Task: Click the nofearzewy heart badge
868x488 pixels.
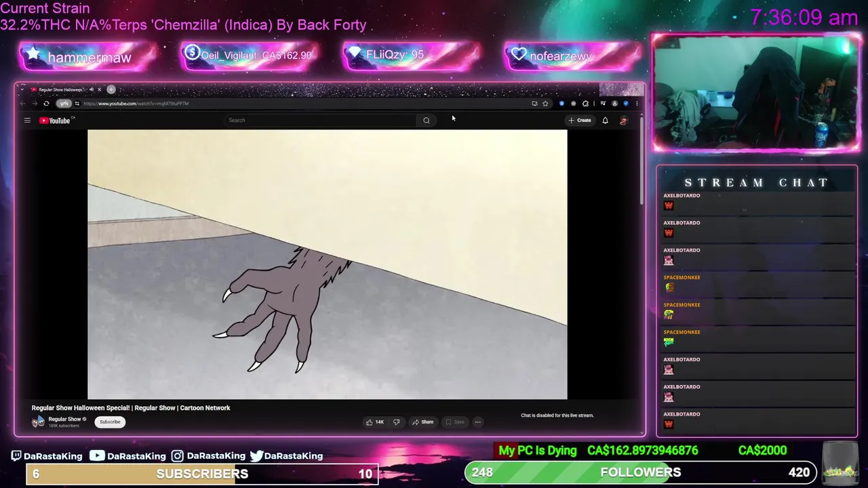Action: click(x=572, y=56)
